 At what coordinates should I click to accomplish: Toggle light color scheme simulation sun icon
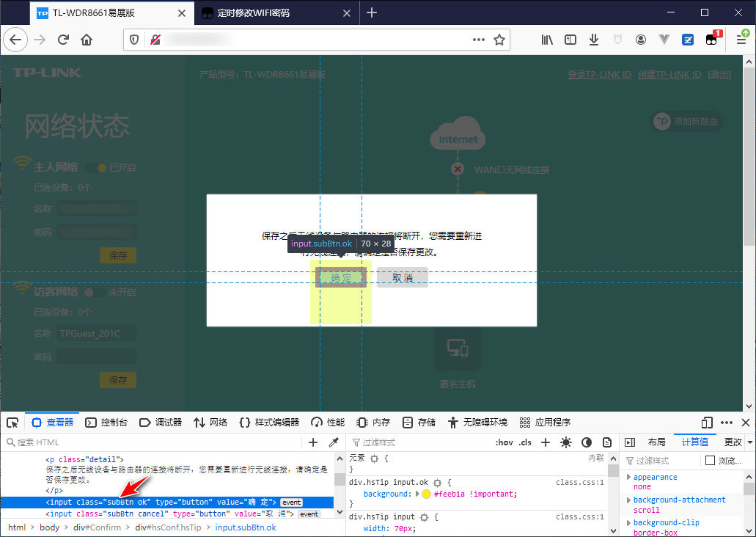pos(566,442)
